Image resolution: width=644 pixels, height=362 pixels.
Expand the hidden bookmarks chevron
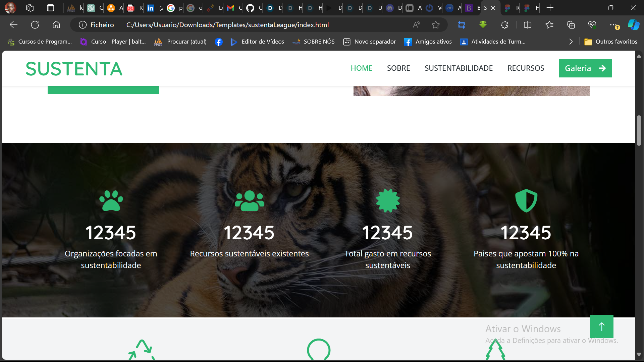[x=571, y=42]
